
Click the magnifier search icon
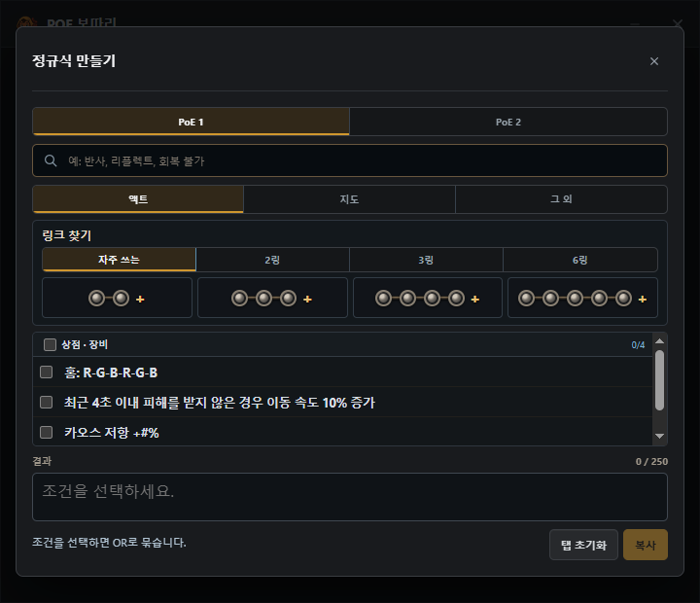[51, 160]
